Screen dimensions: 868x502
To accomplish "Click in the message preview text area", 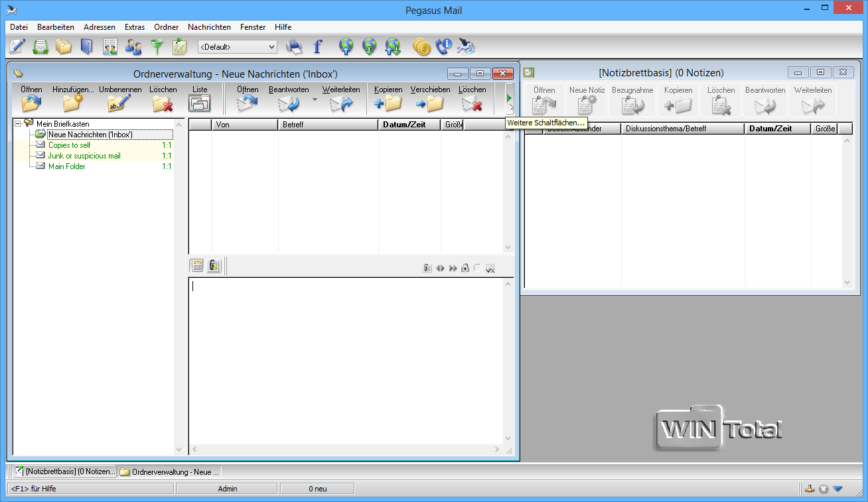I will tap(346, 361).
